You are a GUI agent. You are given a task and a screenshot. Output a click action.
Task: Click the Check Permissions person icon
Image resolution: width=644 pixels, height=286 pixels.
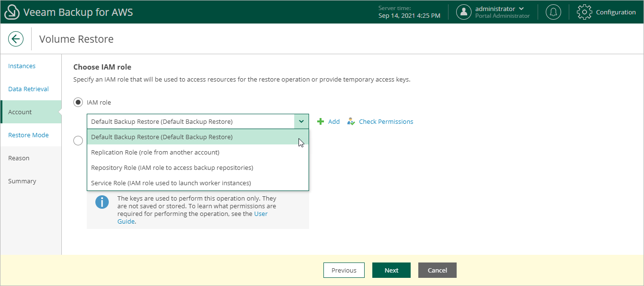click(x=351, y=122)
